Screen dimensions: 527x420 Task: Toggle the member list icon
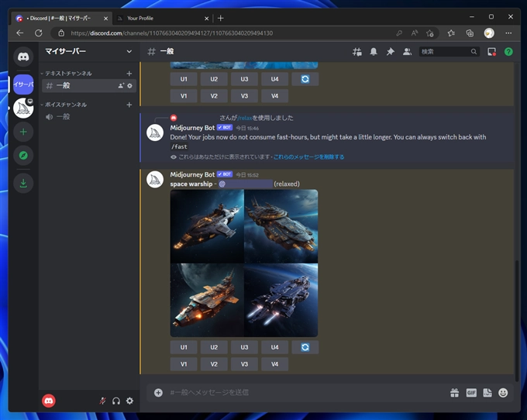point(407,52)
